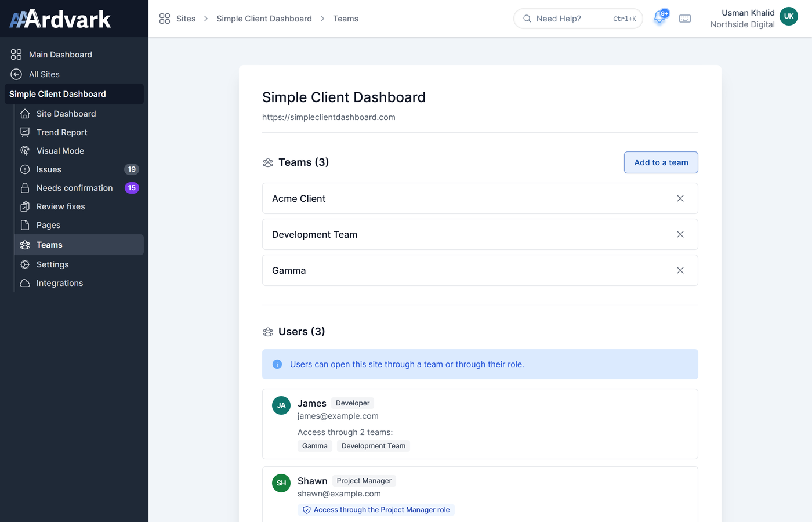The image size is (812, 522).
Task: Click Access through the Project Manager role
Action: point(376,510)
